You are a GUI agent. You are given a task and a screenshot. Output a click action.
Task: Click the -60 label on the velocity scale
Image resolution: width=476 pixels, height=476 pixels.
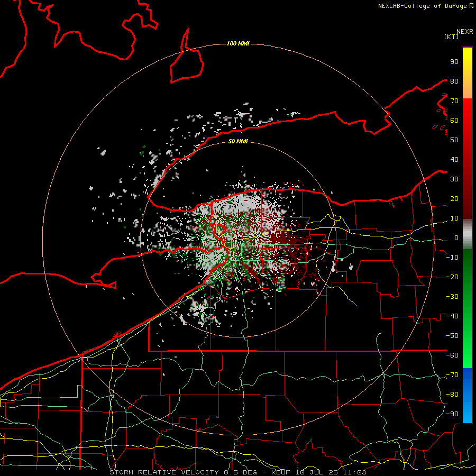(x=452, y=355)
